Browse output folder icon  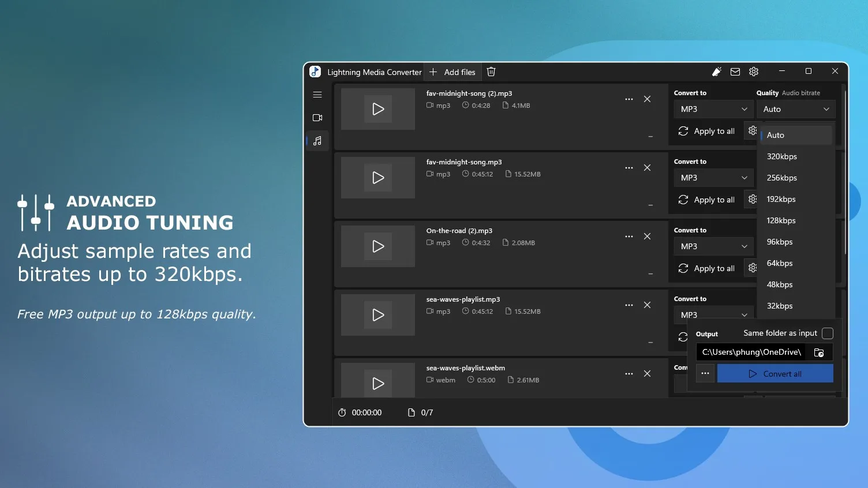click(819, 352)
